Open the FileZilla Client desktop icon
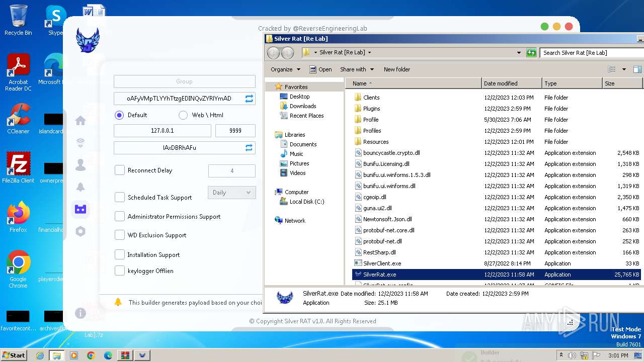Screen dimensions: 644x362 [x=18, y=168]
